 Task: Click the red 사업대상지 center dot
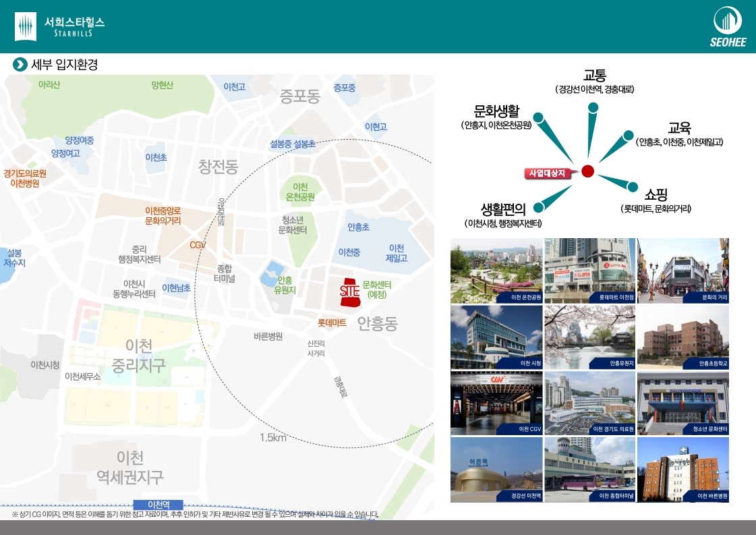[587, 171]
